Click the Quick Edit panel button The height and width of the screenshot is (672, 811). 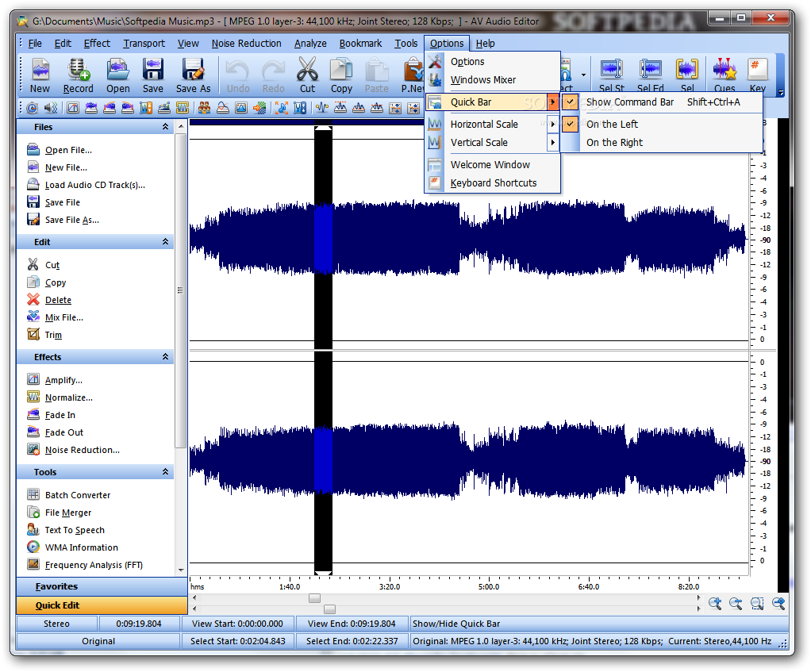tap(102, 605)
